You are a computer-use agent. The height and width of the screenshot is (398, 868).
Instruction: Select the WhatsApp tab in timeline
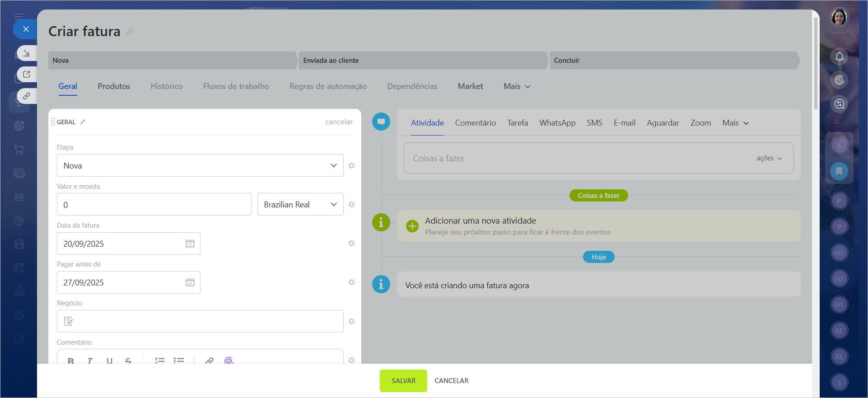[x=557, y=123]
